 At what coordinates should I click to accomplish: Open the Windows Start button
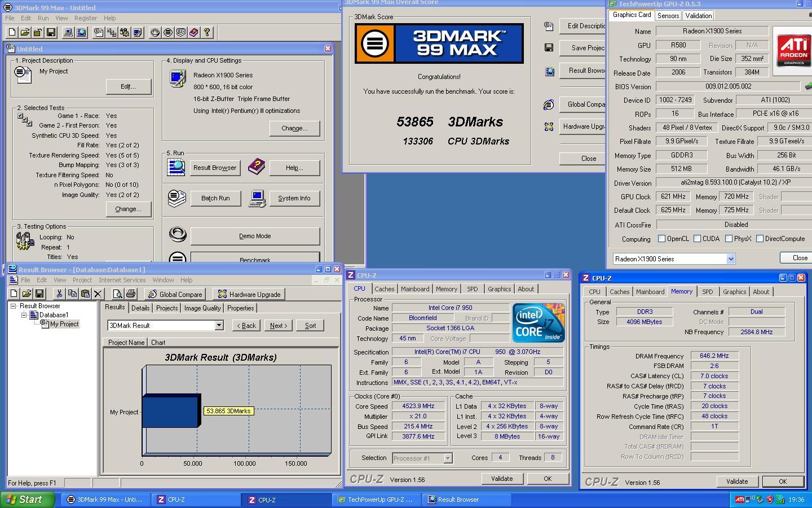(x=28, y=500)
